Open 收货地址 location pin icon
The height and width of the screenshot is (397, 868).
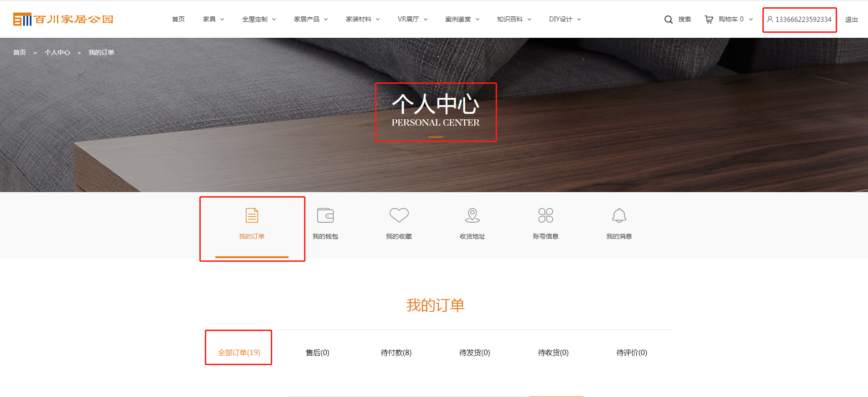click(x=472, y=215)
